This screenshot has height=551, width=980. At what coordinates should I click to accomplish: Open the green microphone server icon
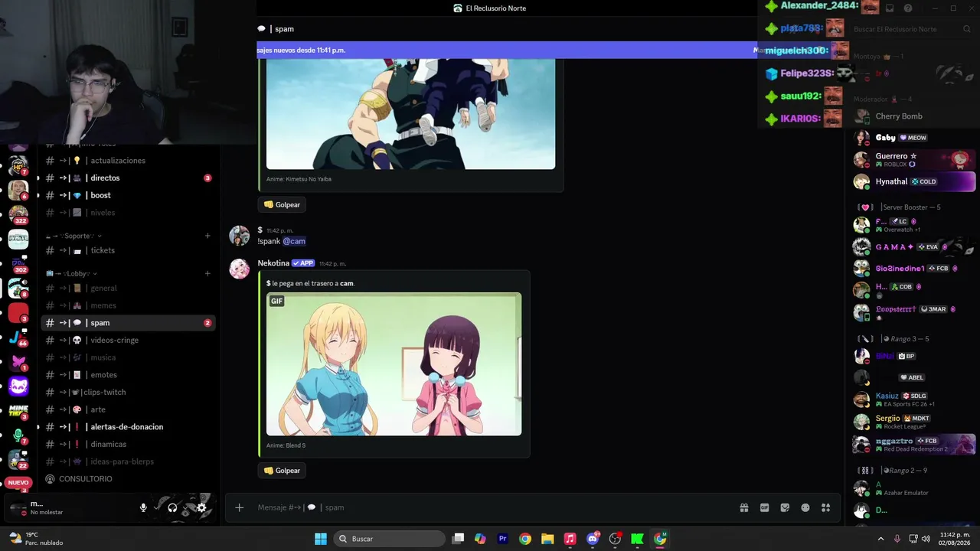point(18,436)
